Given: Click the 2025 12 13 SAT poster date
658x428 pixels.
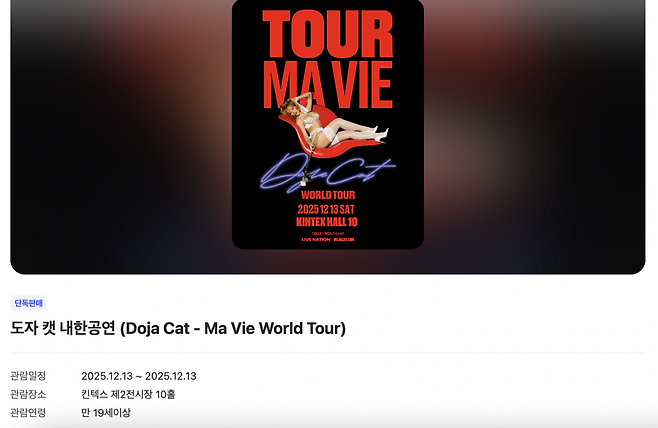Looking at the screenshot, I should coord(326,209).
